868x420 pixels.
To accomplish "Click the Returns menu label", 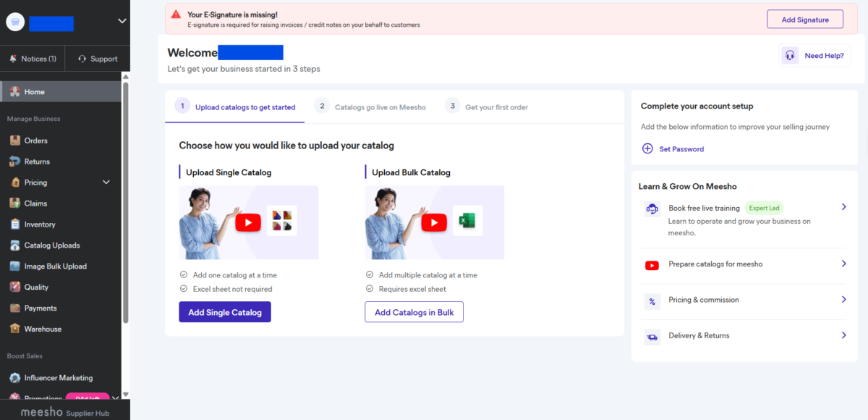I will pos(37,161).
